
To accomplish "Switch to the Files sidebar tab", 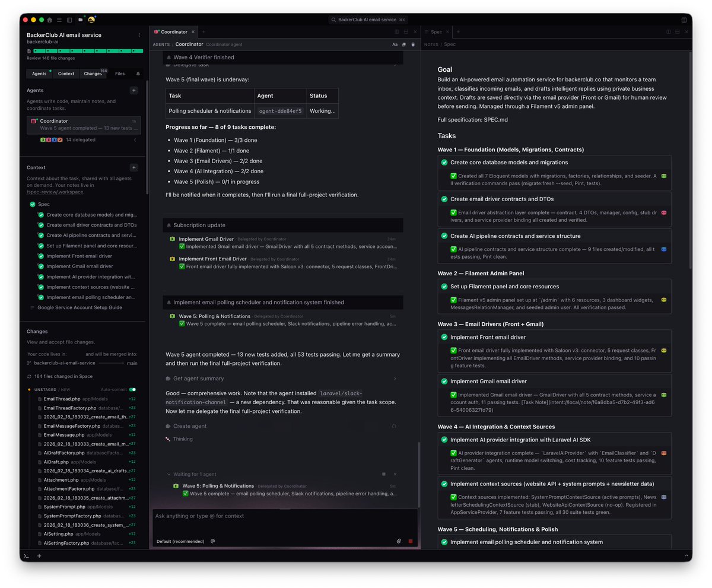I will tap(120, 74).
